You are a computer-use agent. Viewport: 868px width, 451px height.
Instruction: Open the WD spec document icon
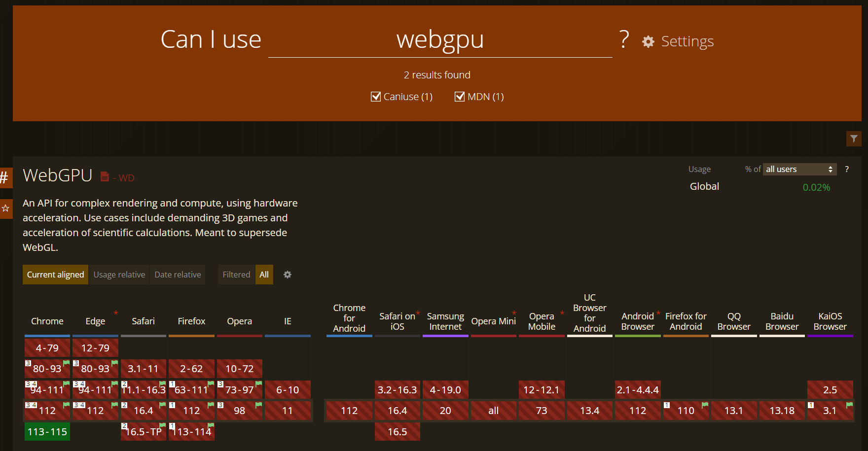point(105,176)
